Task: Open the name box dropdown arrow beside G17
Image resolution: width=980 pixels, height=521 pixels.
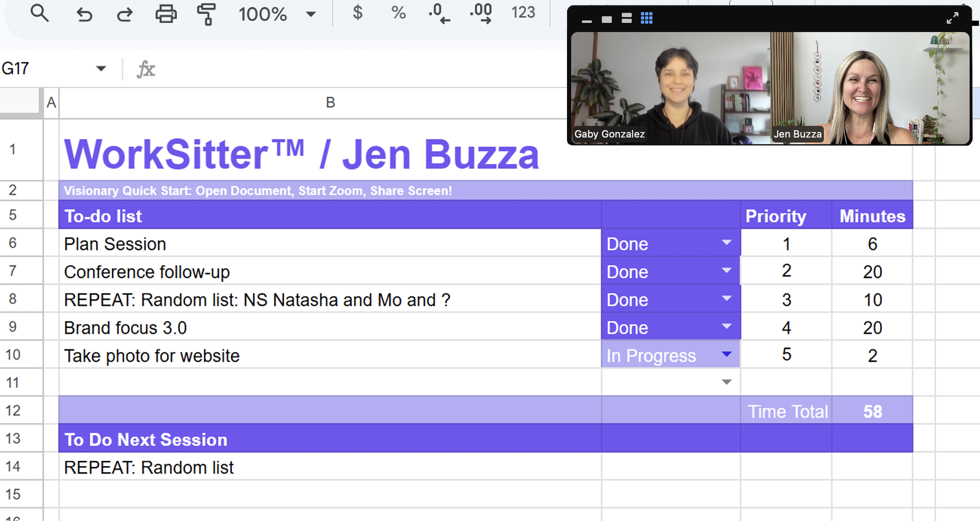Action: [101, 68]
